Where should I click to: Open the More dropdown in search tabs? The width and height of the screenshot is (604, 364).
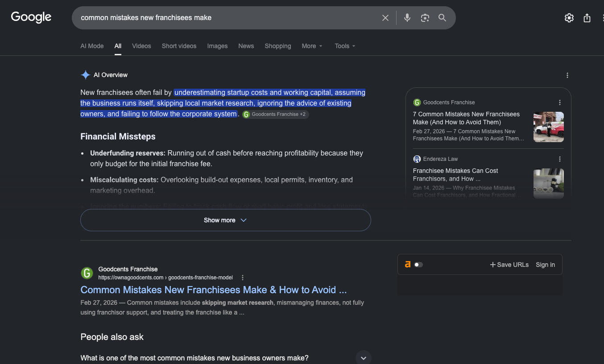(312, 46)
